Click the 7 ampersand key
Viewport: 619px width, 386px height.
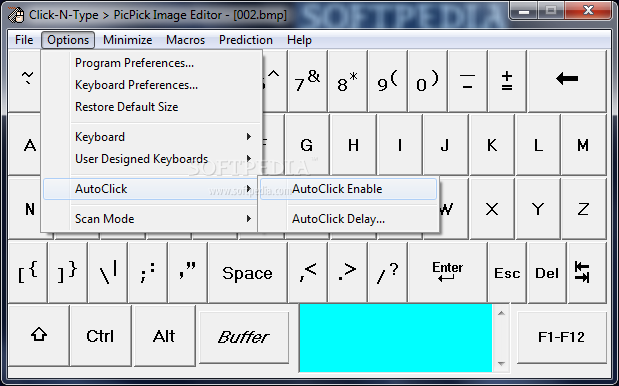tap(307, 81)
